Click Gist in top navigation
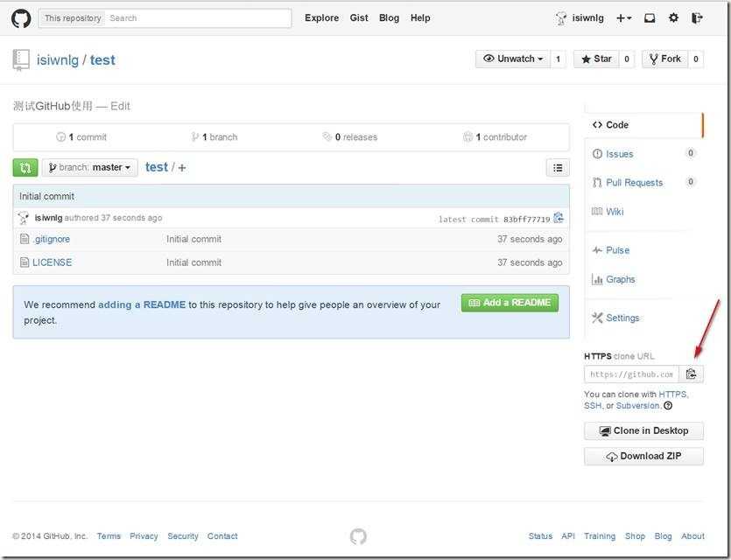The image size is (731, 560). point(359,18)
